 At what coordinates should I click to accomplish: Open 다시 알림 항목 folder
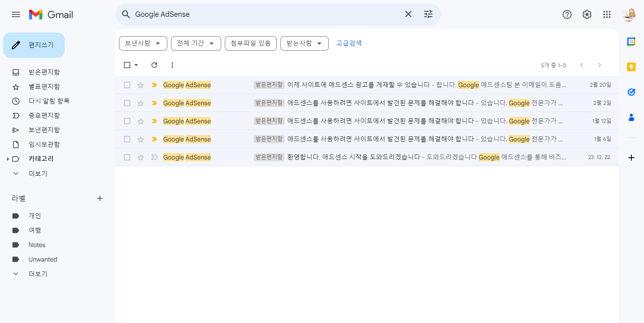49,101
